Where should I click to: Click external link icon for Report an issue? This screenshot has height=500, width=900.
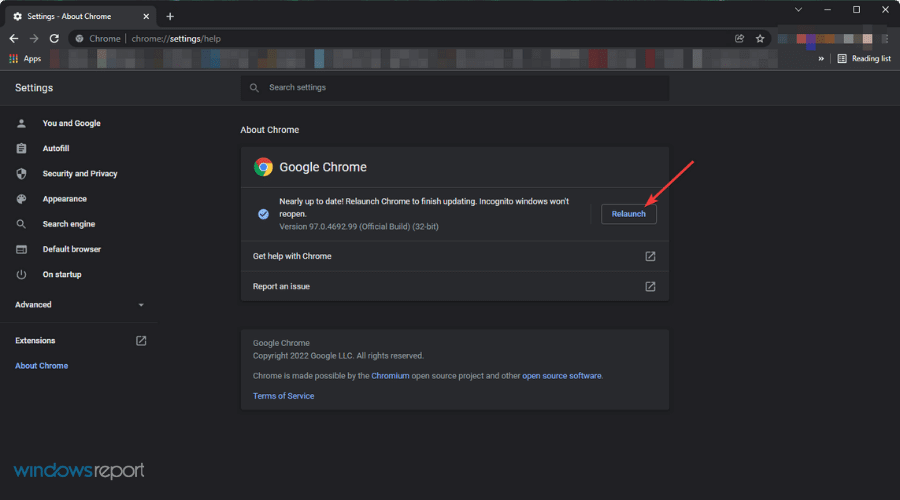point(650,286)
